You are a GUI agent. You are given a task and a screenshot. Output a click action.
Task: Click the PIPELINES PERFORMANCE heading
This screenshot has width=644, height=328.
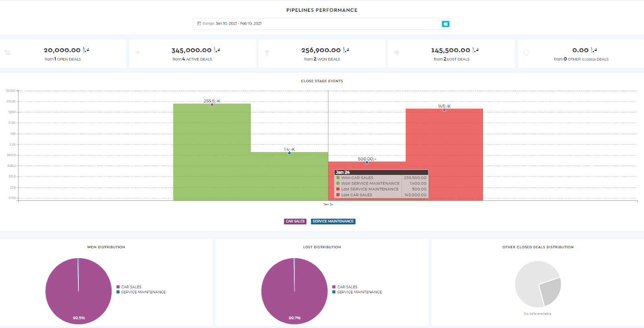(x=322, y=10)
